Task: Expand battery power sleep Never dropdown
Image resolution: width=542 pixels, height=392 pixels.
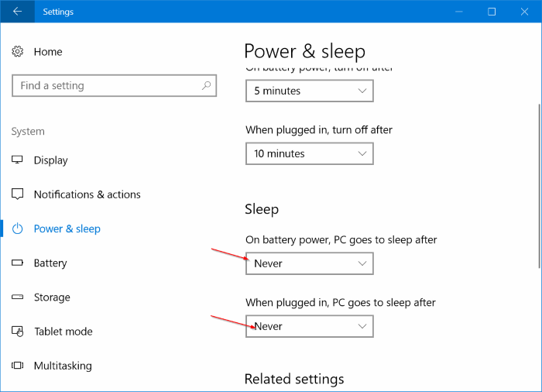Action: pos(310,263)
